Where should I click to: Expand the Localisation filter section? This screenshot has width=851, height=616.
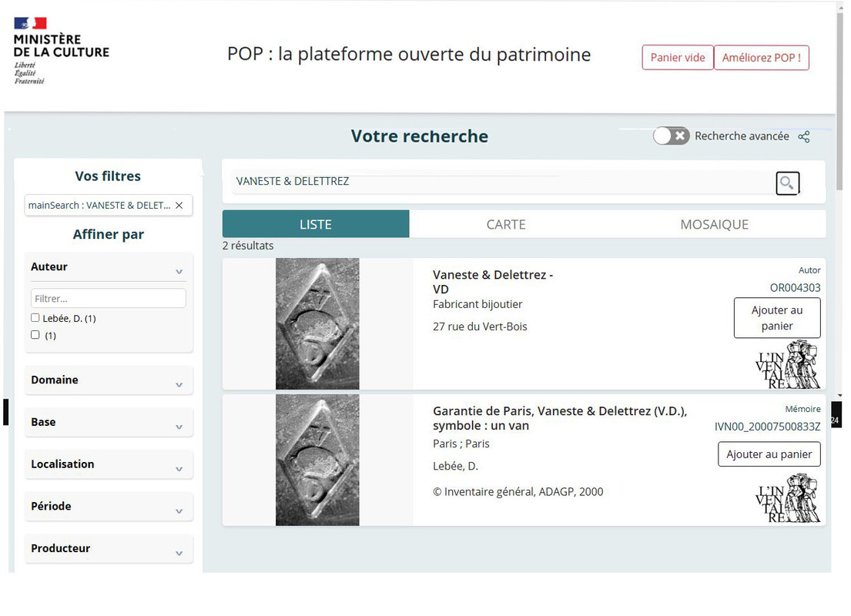[x=109, y=464]
